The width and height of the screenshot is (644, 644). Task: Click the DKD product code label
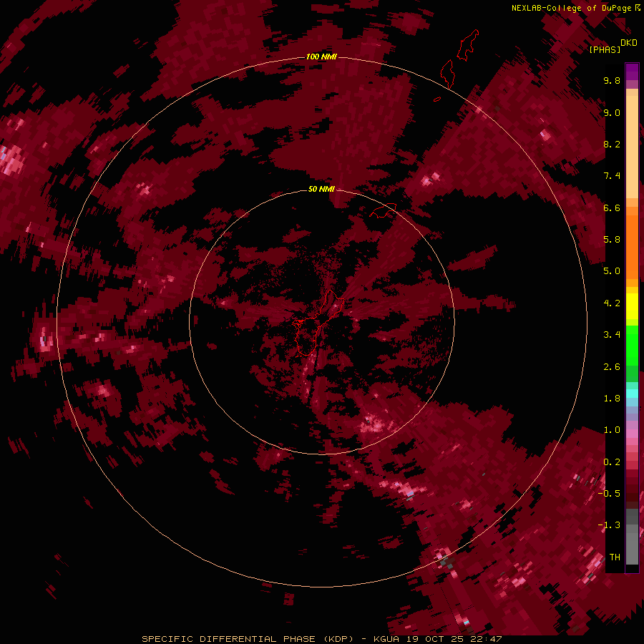tap(629, 42)
